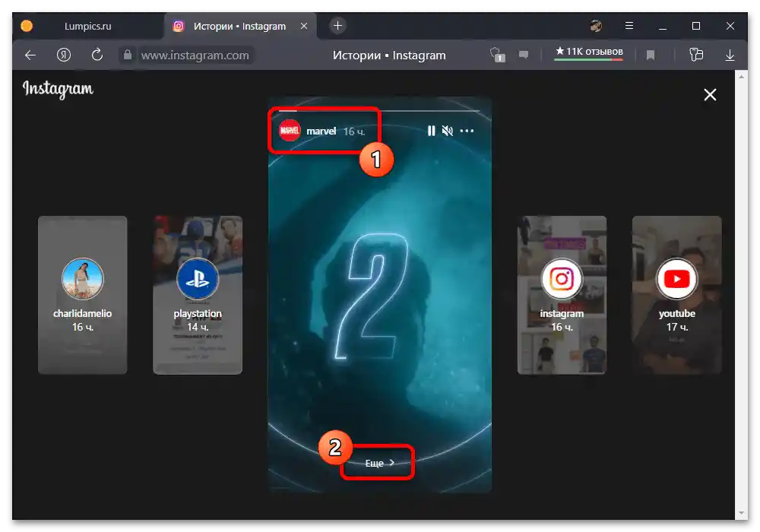Focus the www.instagram.com address field
760x532 pixels.
(195, 55)
